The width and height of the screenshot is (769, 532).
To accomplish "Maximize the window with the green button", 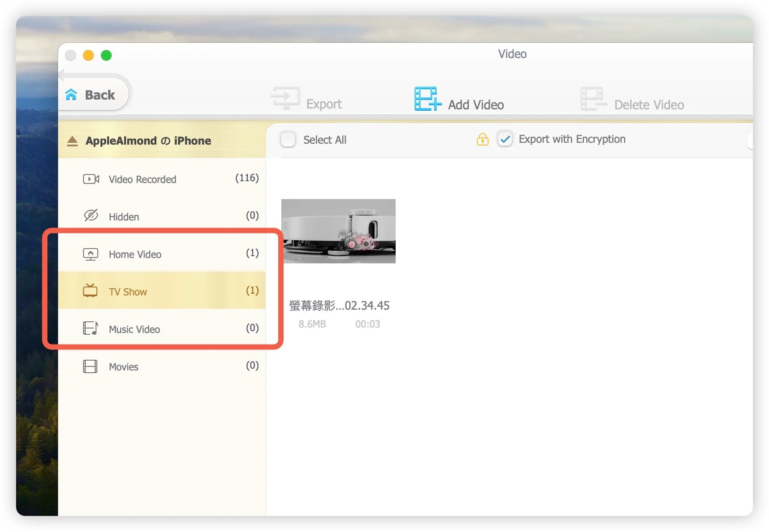I will coord(106,55).
